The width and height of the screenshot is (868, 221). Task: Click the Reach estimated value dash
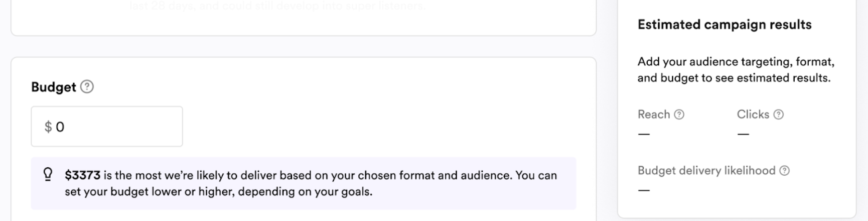644,134
